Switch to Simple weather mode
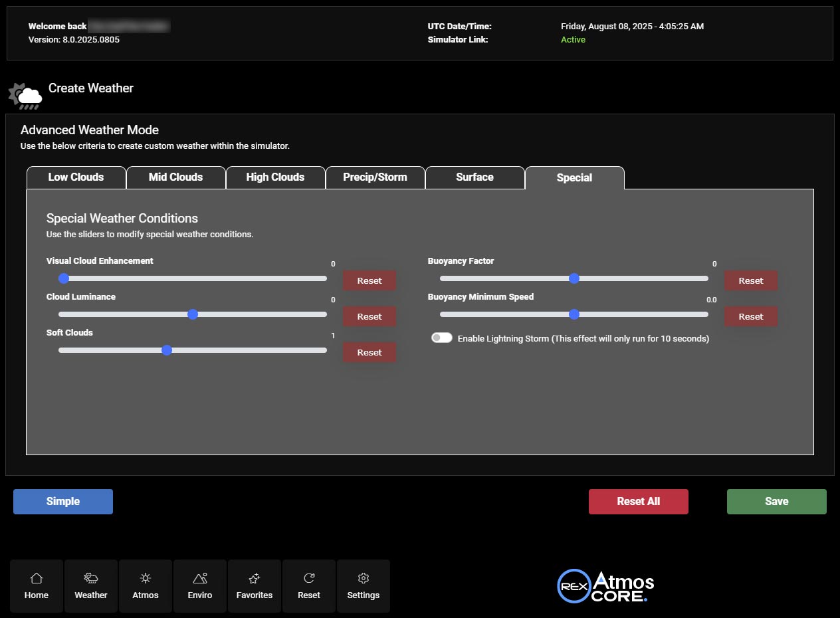 pyautogui.click(x=62, y=501)
